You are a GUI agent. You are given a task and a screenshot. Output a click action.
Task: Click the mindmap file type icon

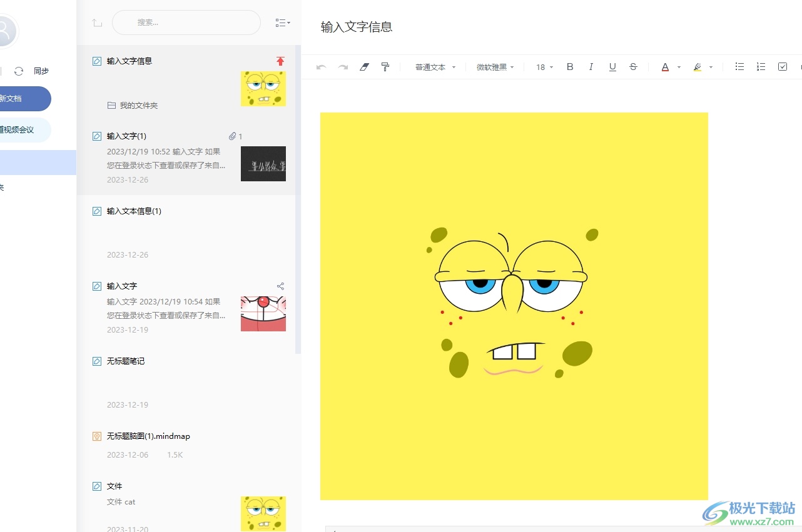97,436
